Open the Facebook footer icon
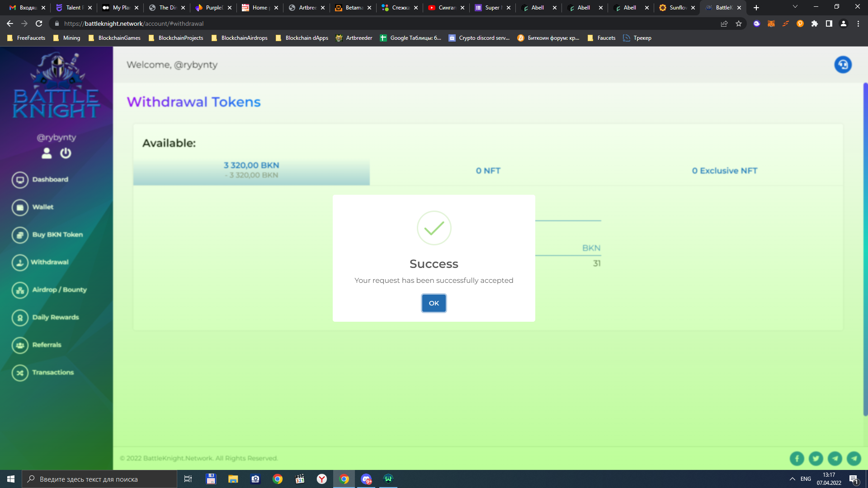Viewport: 868px width, 488px height. click(797, 459)
